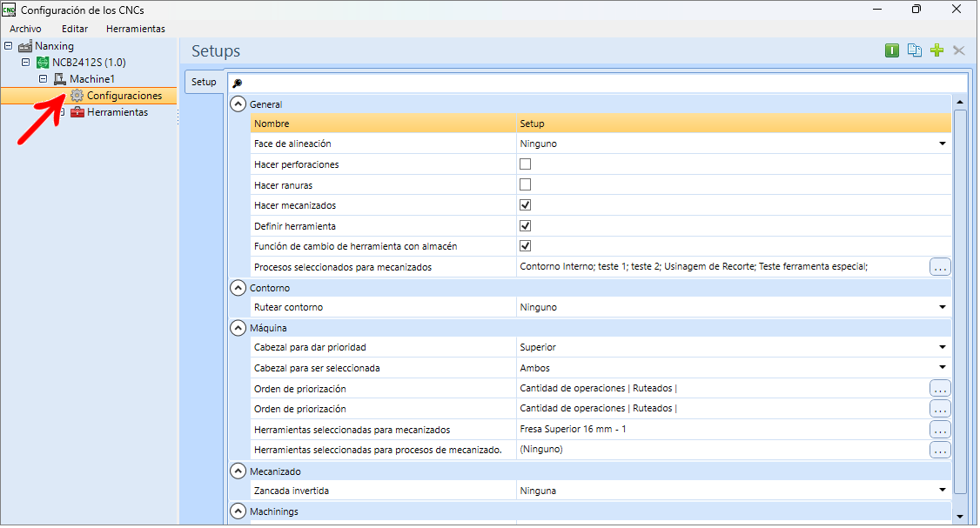The width and height of the screenshot is (980, 528).
Task: Click the Machine1 machine icon
Action: coord(59,79)
